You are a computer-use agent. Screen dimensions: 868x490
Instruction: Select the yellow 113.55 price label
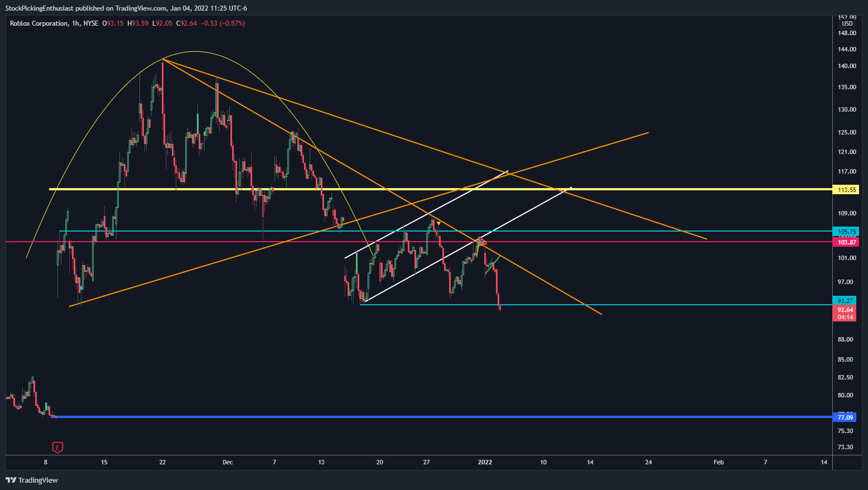click(846, 190)
